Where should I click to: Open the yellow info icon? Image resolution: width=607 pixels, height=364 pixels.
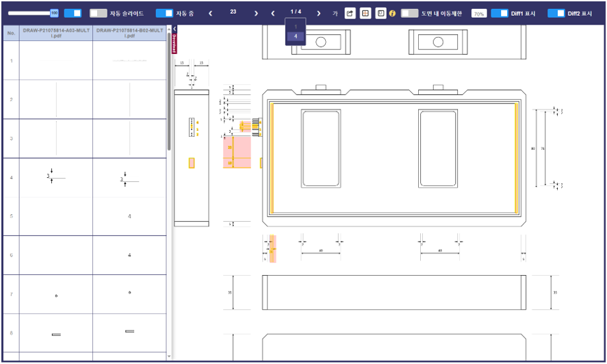pos(393,14)
